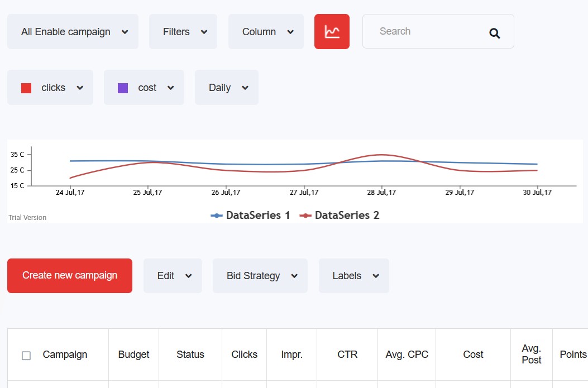The height and width of the screenshot is (388, 588).
Task: Open the Labels dropdown
Action: click(353, 276)
